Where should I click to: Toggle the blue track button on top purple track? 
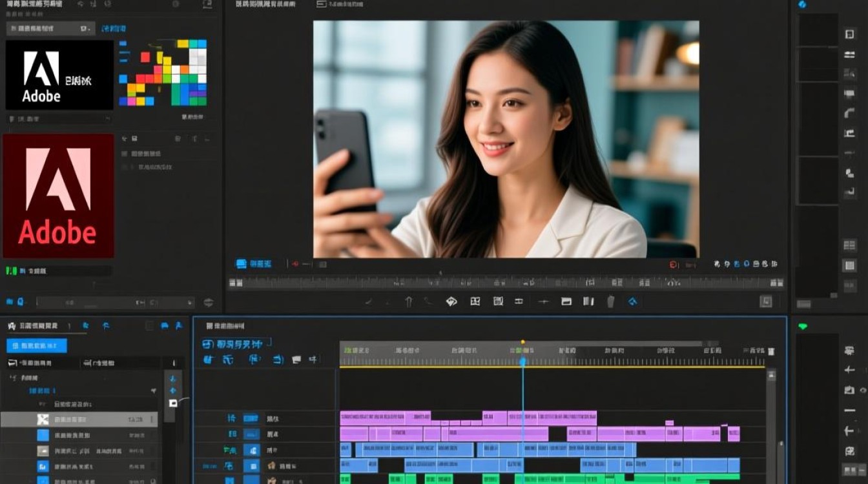(251, 419)
